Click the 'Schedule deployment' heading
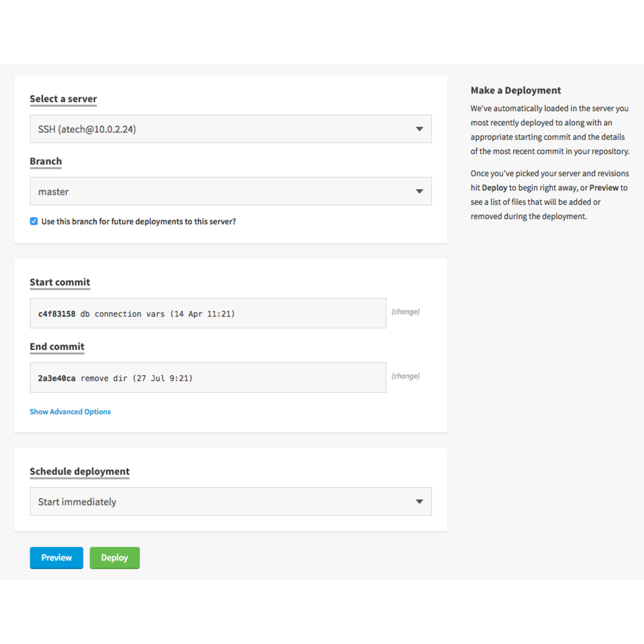644x644 pixels. pyautogui.click(x=79, y=471)
